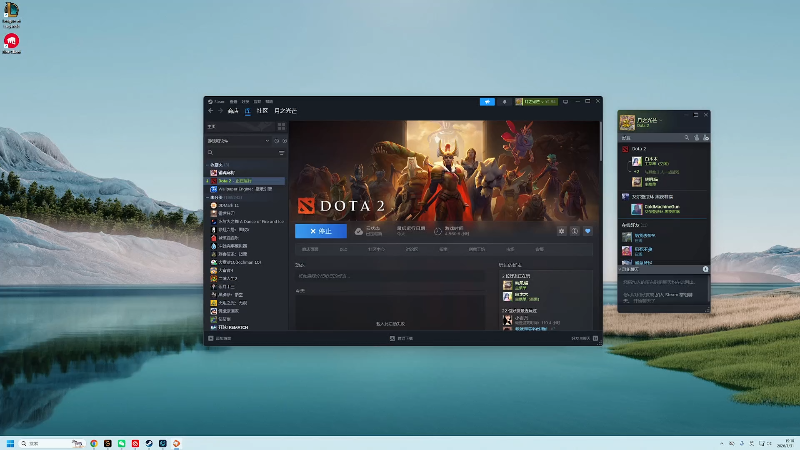Open manage downloads link

(405, 338)
